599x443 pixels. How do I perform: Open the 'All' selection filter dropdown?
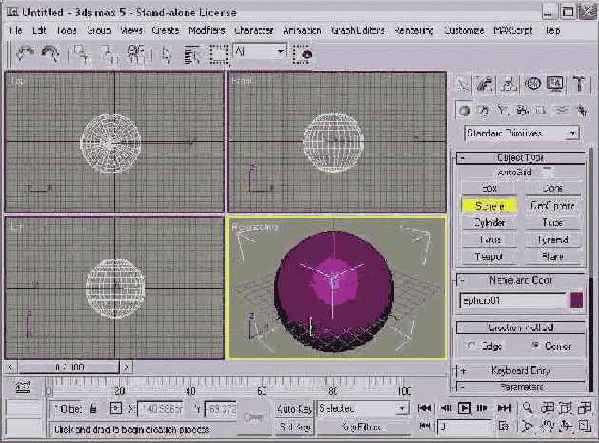click(x=260, y=51)
